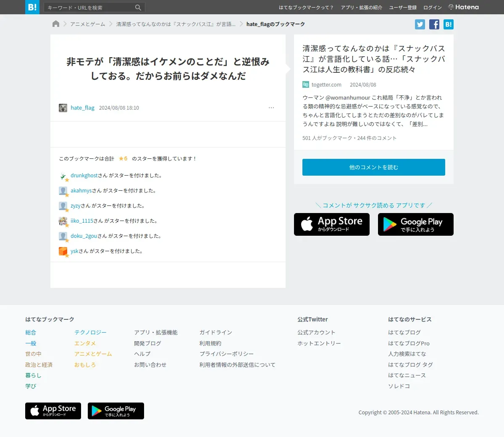Click ysk's orange avatar icon

[63, 251]
